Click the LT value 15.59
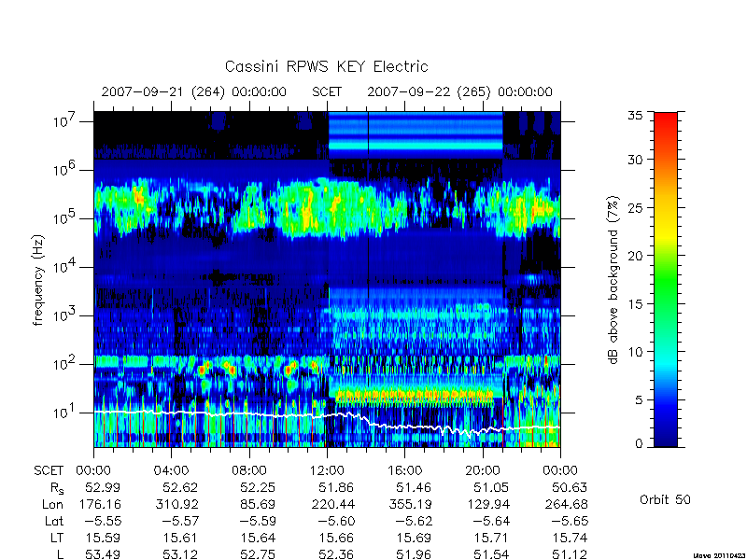The height and width of the screenshot is (560, 747). [103, 538]
